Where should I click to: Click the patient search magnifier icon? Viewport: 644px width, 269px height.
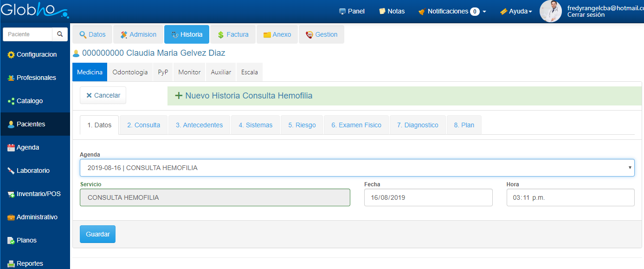[x=60, y=34]
